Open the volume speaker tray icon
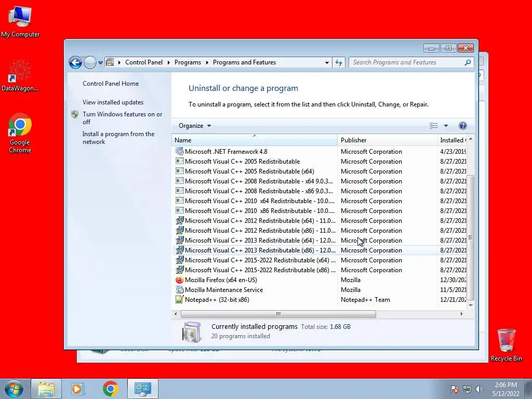The height and width of the screenshot is (399, 532). 480,389
